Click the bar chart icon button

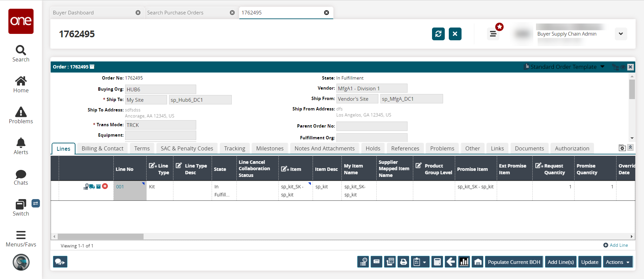tap(464, 262)
